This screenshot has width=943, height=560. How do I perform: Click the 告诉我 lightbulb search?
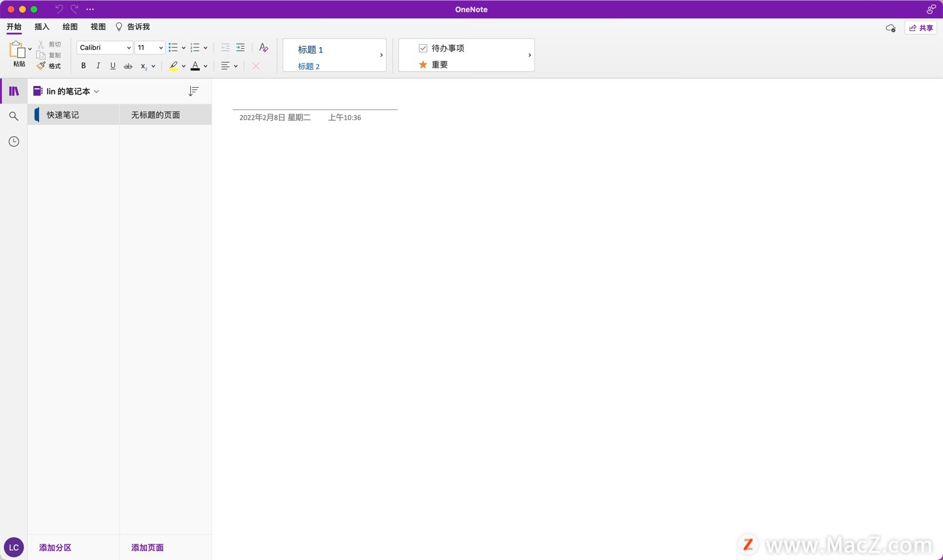133,27
